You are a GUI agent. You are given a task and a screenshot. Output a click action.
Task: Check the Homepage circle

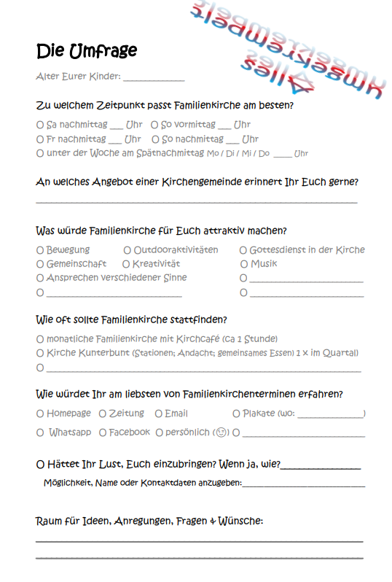pos(40,414)
